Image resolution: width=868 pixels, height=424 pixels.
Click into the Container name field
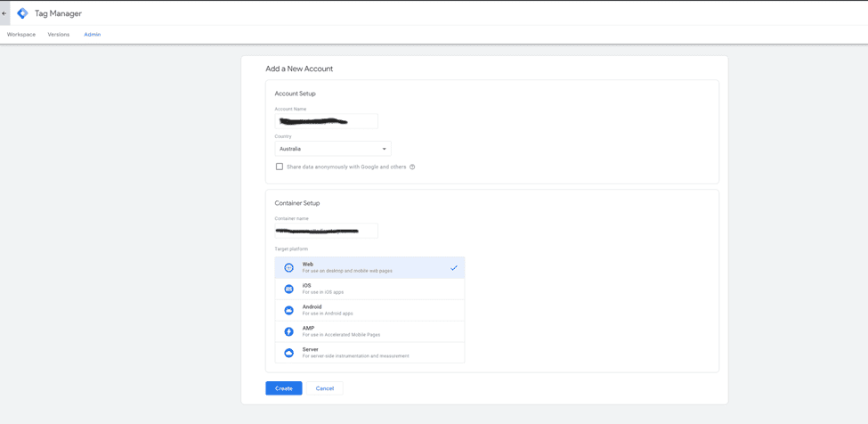point(326,231)
